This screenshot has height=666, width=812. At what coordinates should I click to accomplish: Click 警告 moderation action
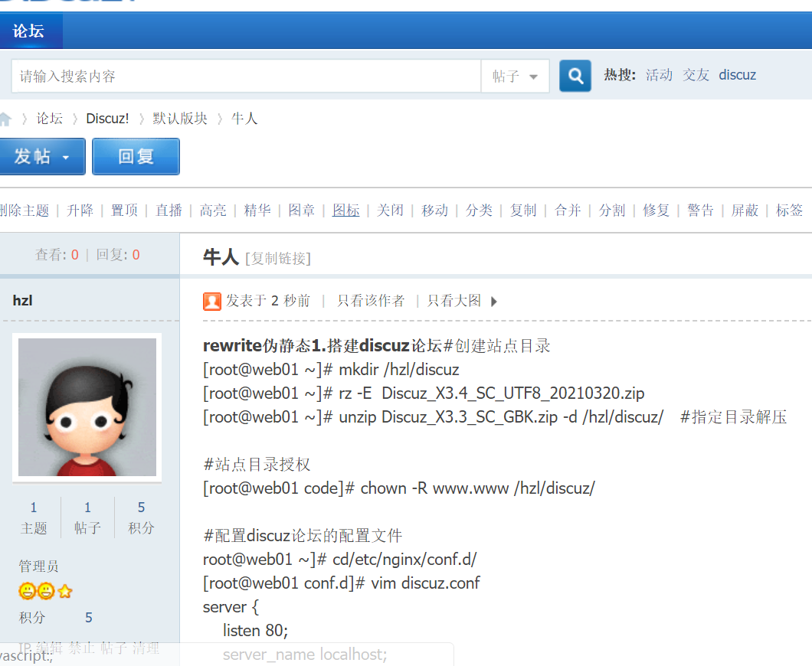pyautogui.click(x=701, y=210)
